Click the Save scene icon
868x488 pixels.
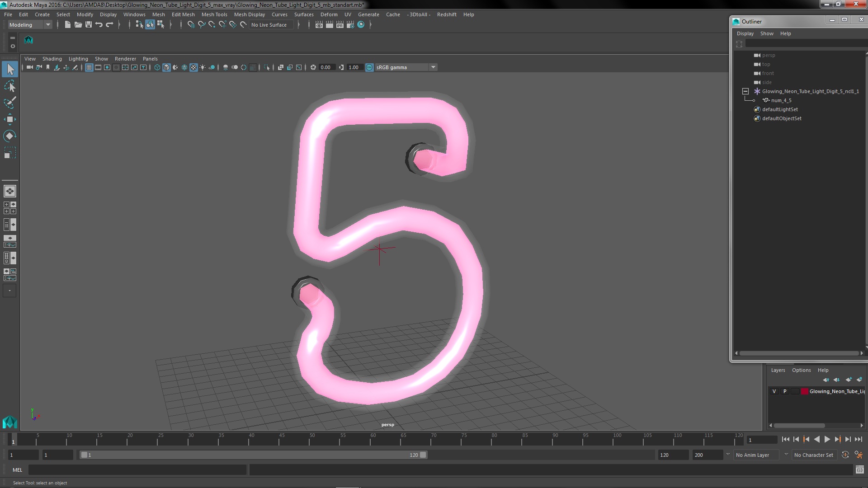click(89, 25)
